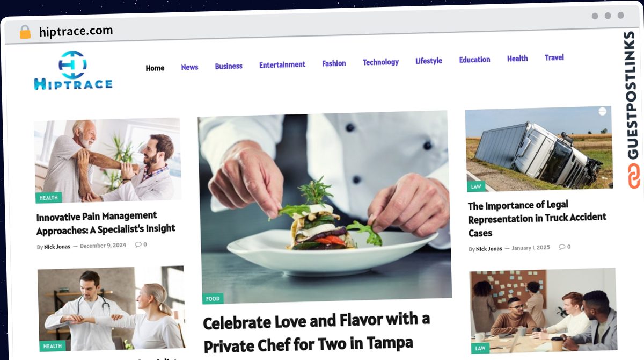Click the white circle icon on truck image
Viewport: 644px width, 360px height.
point(602,111)
